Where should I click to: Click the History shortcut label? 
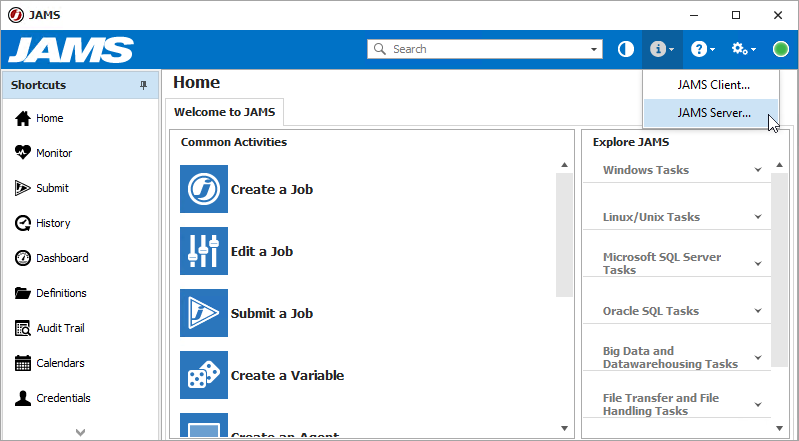[53, 223]
